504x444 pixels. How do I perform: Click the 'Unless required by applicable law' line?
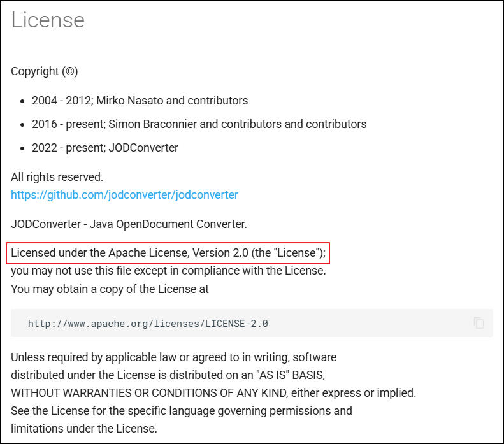173,357
